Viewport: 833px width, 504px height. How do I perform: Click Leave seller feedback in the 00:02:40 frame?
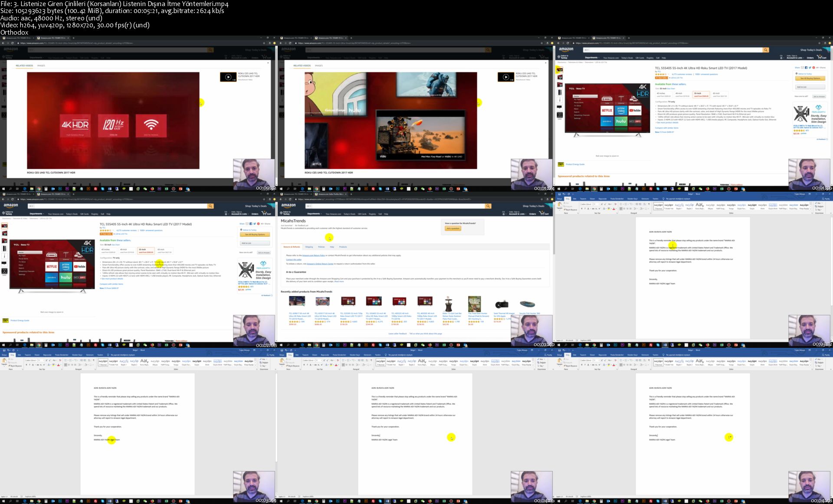pos(397,334)
